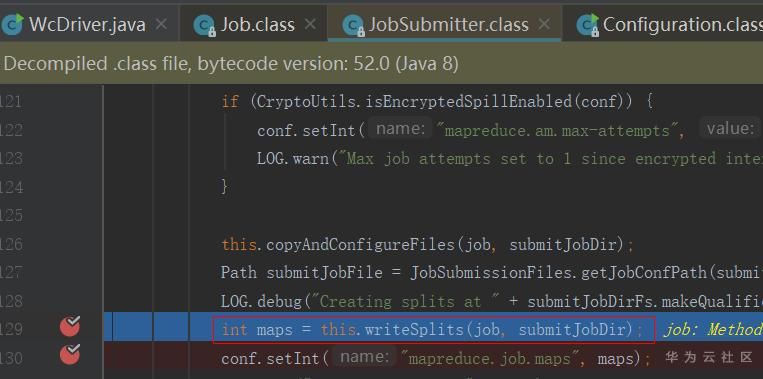Click gutter line number 128
Image resolution: width=763 pixels, height=379 pixels.
[11, 301]
